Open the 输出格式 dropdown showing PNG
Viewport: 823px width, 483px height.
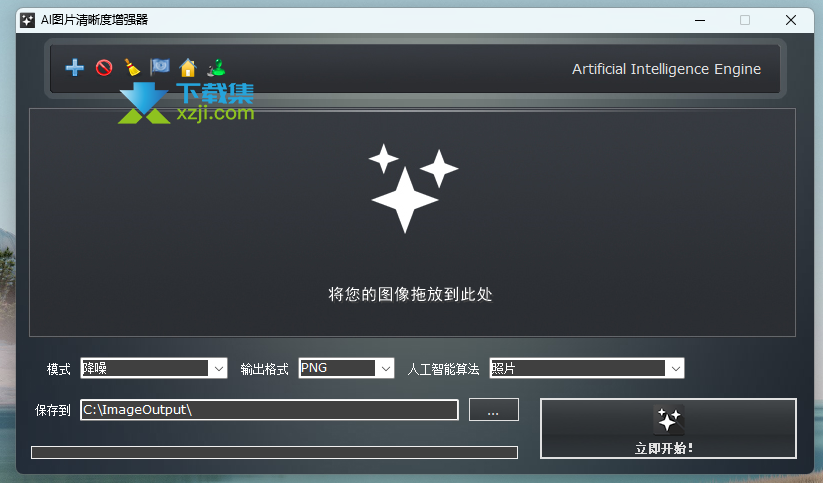(x=346, y=368)
